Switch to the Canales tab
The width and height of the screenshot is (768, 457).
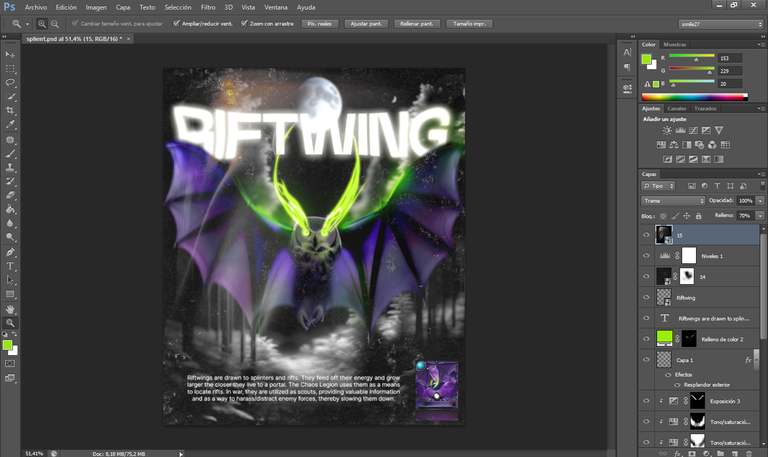tap(676, 109)
